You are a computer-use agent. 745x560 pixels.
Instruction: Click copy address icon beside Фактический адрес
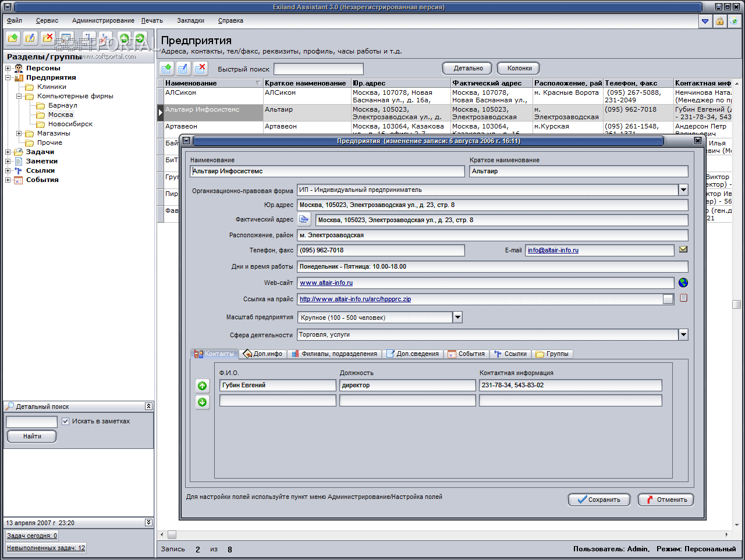(x=304, y=219)
